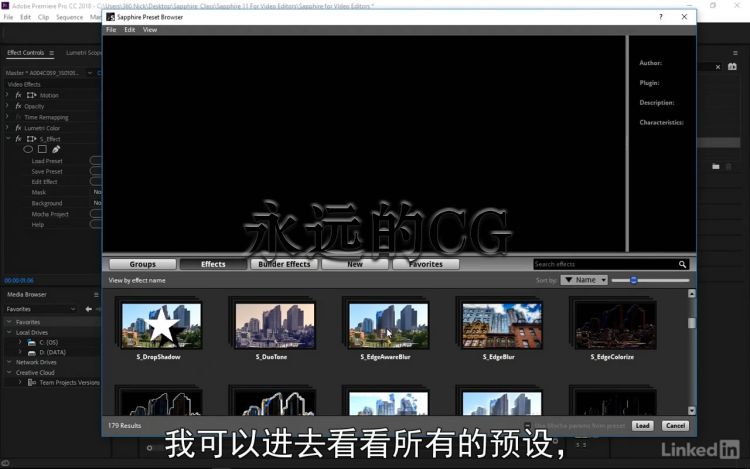
Task: Click the Sapphire Preset Browser help question mark
Action: [x=661, y=17]
